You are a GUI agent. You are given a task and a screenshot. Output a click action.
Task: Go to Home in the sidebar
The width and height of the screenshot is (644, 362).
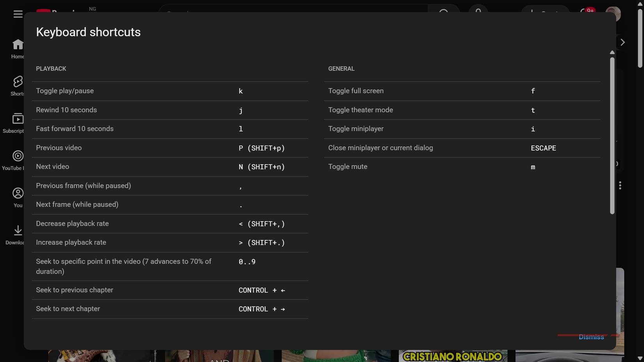click(17, 49)
